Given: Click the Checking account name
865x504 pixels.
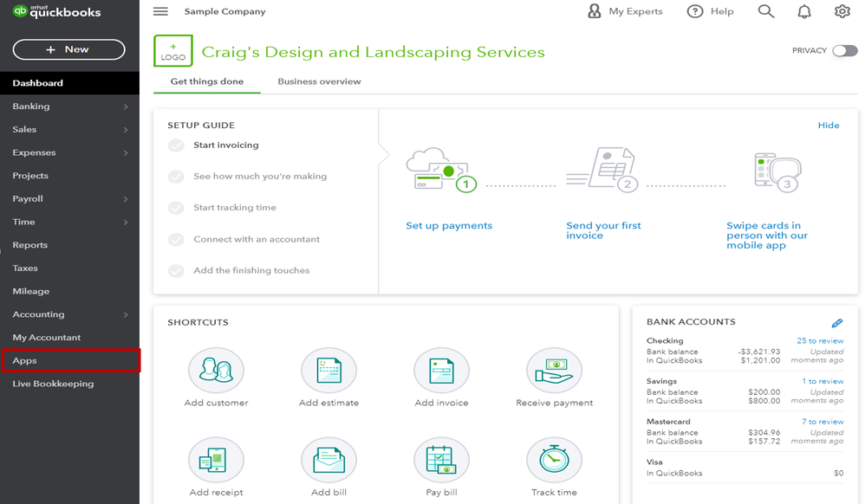Looking at the screenshot, I should (665, 341).
